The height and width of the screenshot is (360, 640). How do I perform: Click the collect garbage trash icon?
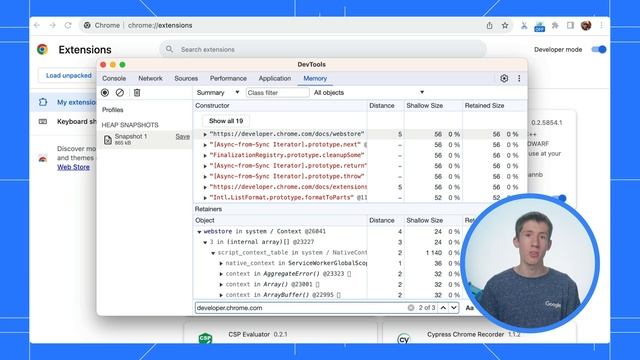click(x=137, y=93)
